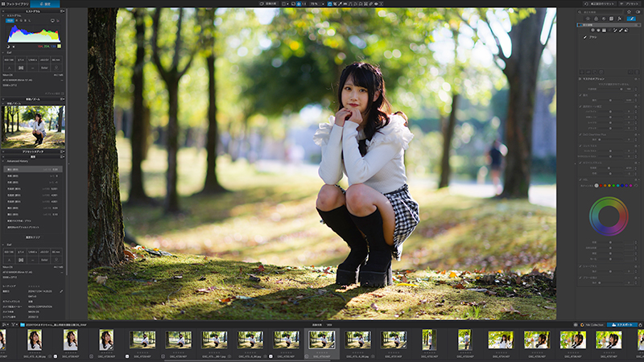This screenshot has width=644, height=362.
Task: Collapse the histogram section arrow
Action: pyautogui.click(x=3, y=15)
